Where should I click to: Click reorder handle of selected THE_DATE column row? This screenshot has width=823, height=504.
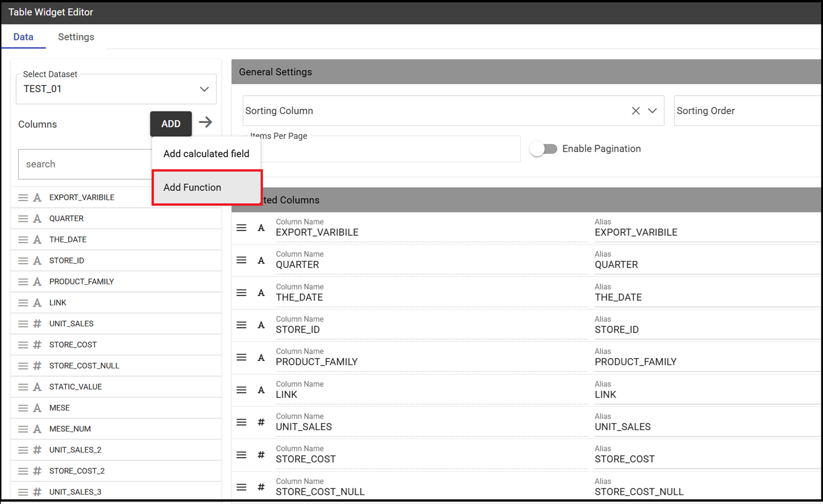tap(241, 293)
